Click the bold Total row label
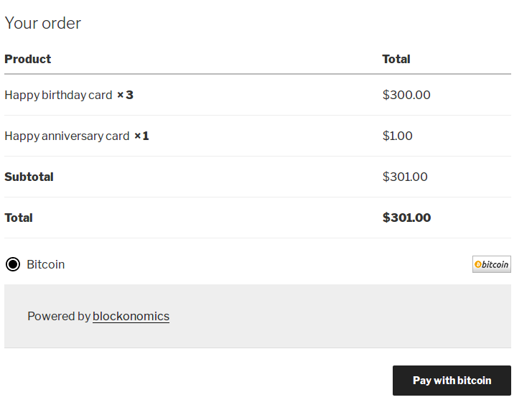The image size is (532, 410). [x=19, y=218]
